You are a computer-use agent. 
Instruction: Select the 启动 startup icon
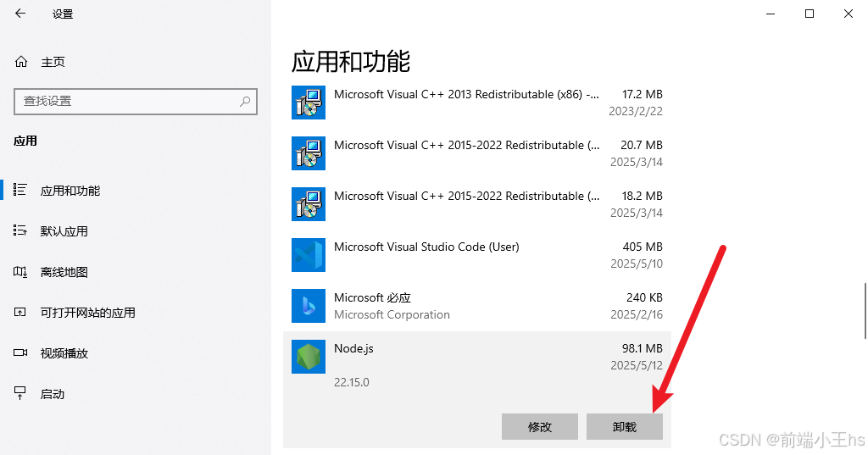20,393
